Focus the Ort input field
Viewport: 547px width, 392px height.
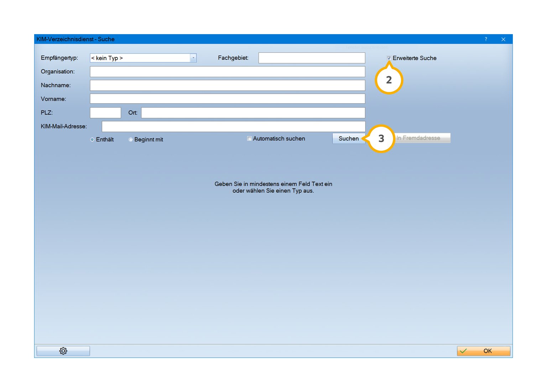tap(253, 113)
